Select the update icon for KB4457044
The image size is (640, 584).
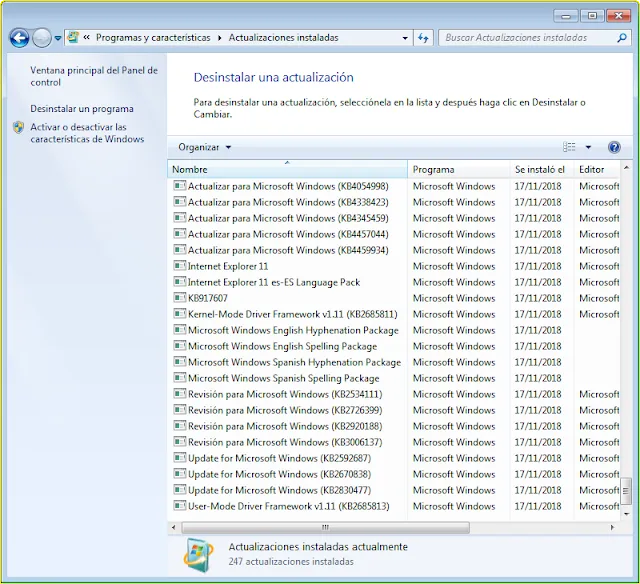(180, 233)
